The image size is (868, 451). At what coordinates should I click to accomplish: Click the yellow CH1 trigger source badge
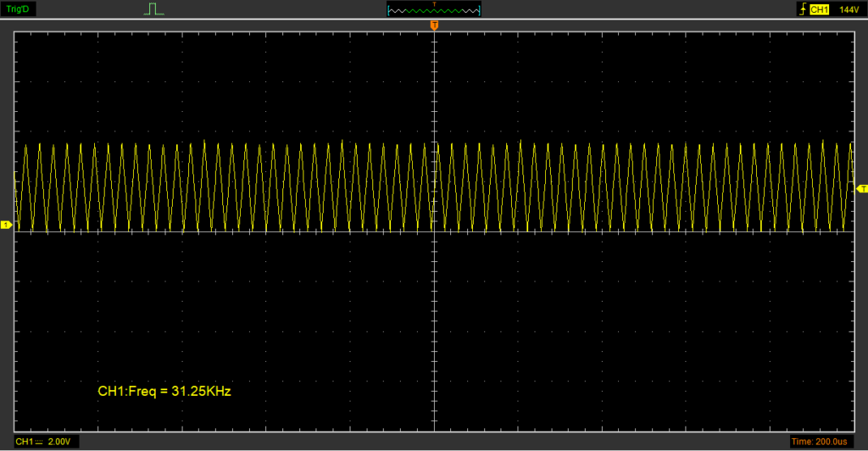point(819,9)
